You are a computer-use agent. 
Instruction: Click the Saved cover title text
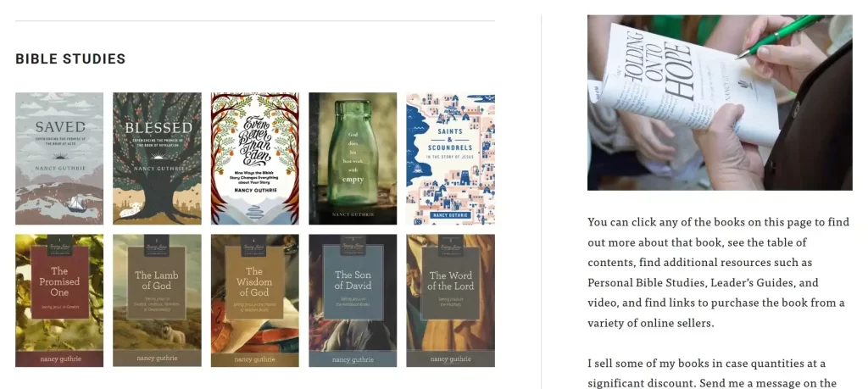(60, 127)
